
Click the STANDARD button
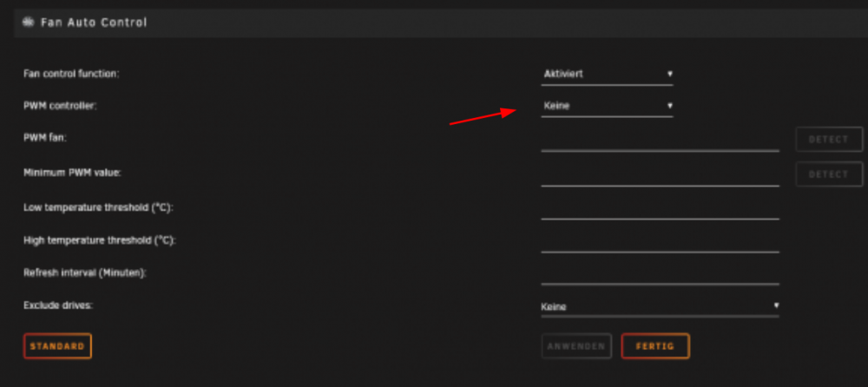(57, 346)
